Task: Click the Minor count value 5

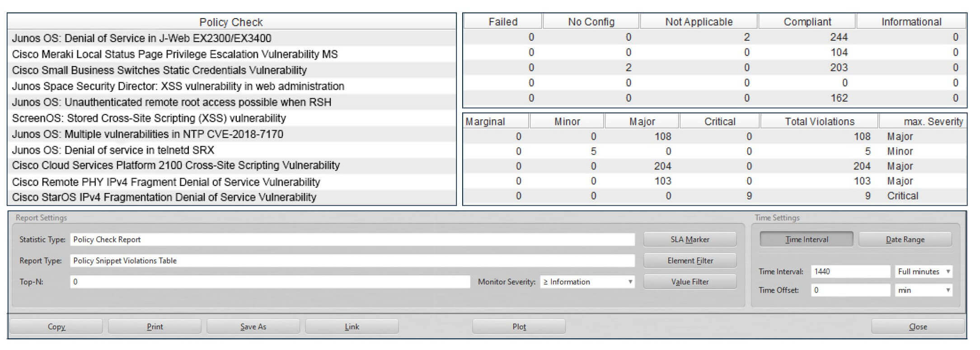Action: [594, 151]
